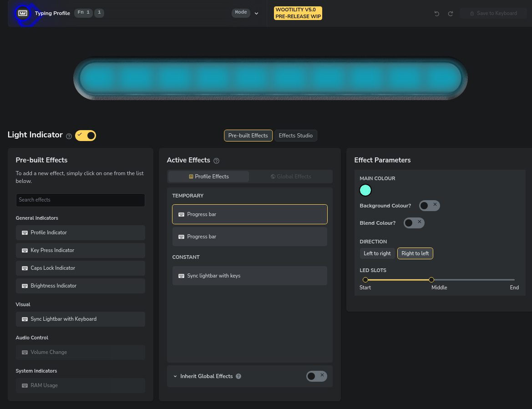532x409 pixels.
Task: Enable the Blend Colour switch
Action: pyautogui.click(x=414, y=223)
